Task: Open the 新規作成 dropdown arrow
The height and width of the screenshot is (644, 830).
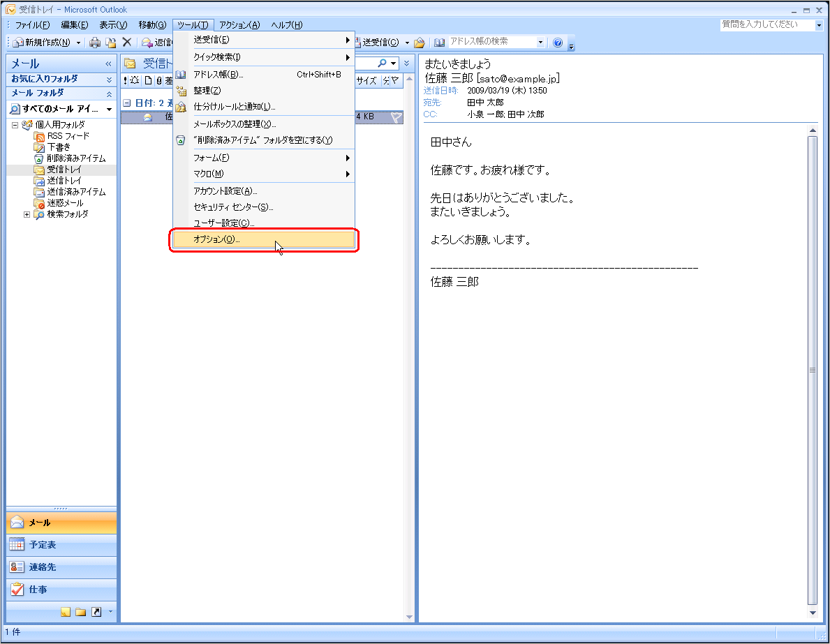Action: [x=78, y=43]
